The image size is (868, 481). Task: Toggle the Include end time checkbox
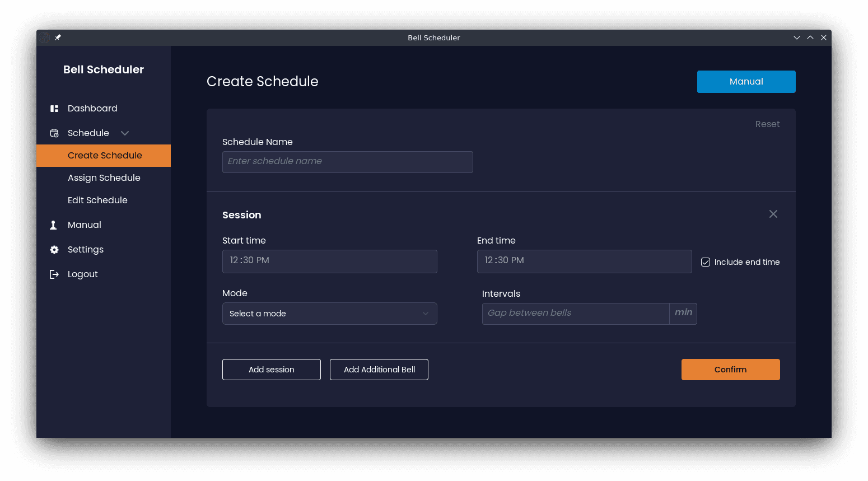coord(706,262)
